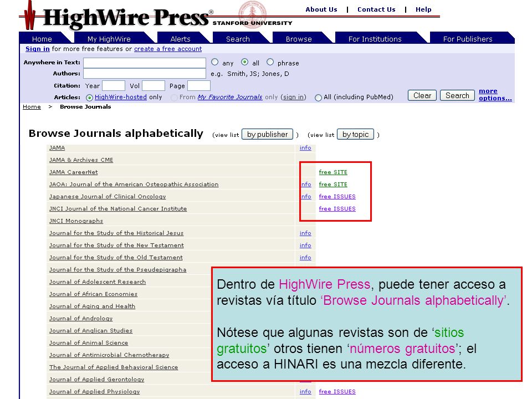Open the 'more options...' search link
The image size is (532, 399).
(495, 95)
